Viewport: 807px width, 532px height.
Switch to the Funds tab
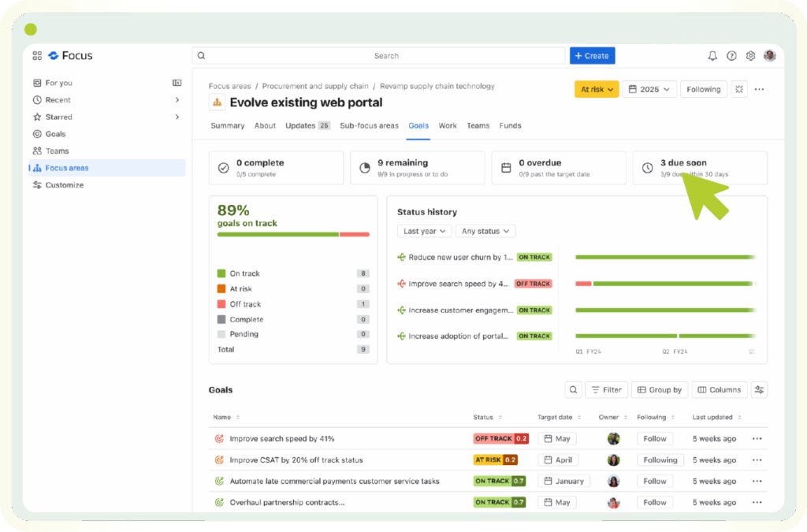(510, 125)
